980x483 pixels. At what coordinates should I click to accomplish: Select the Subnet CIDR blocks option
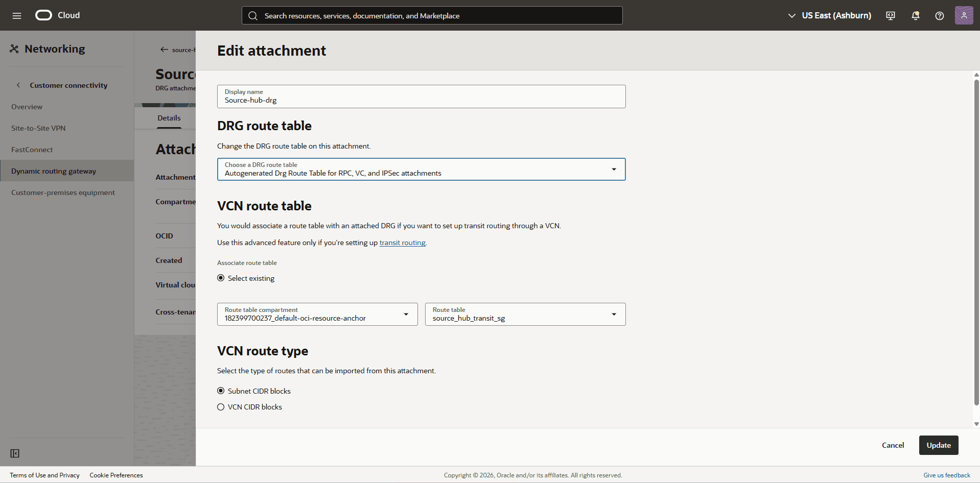pyautogui.click(x=221, y=391)
